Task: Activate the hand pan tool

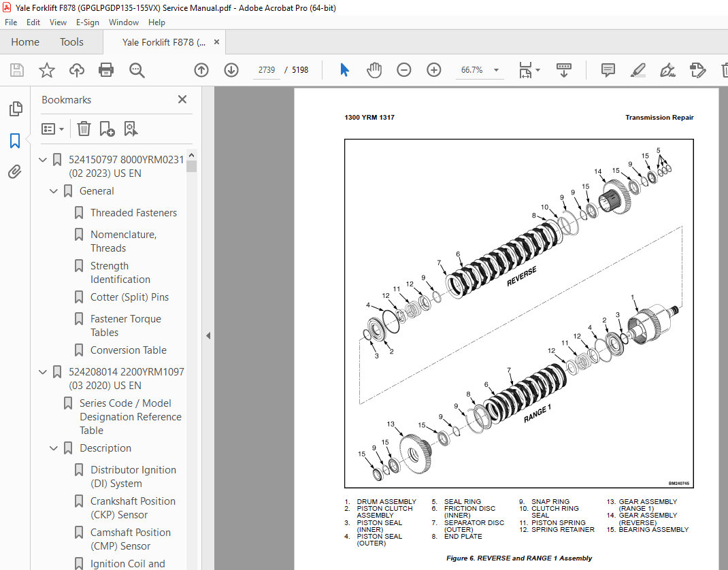Action: pos(374,70)
